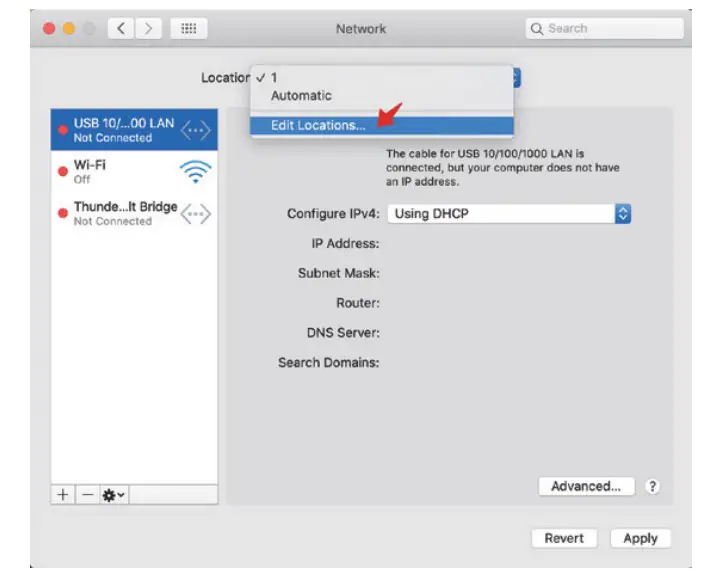The width and height of the screenshot is (711, 587).
Task: Click ethernet arrows icon beside Thunderbolt Bridge
Action: click(x=195, y=214)
